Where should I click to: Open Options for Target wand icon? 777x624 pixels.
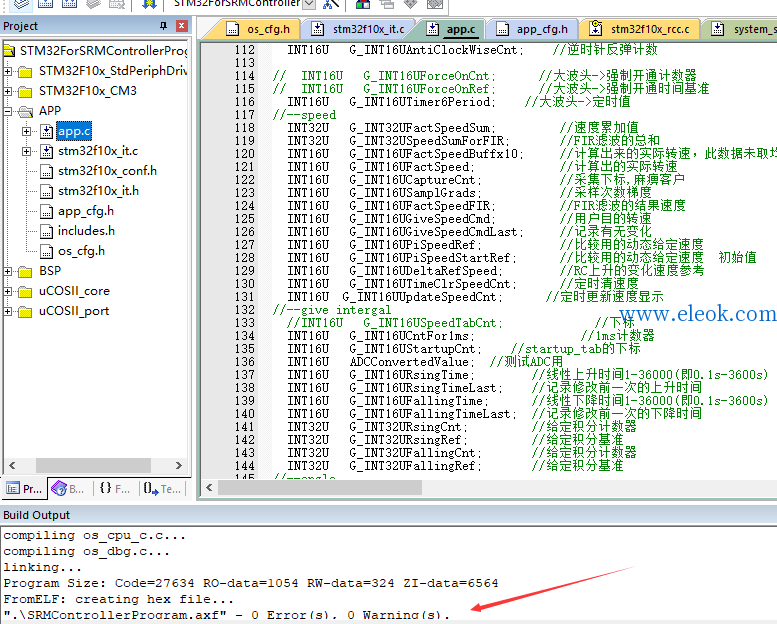[331, 4]
